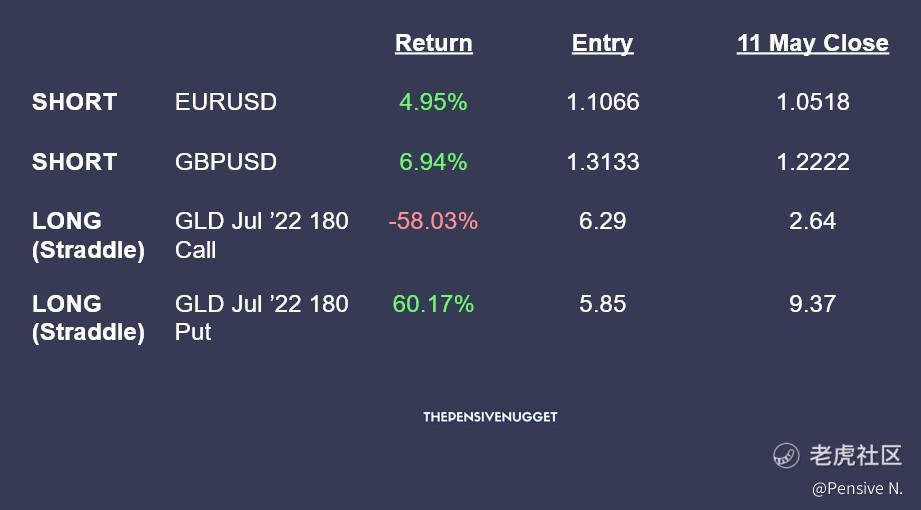This screenshot has width=921, height=510.
Task: Click the Entry column header
Action: 603,43
